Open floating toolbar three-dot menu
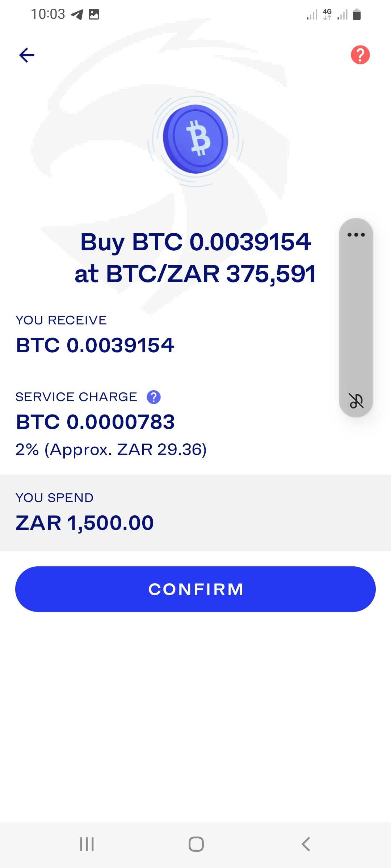The height and width of the screenshot is (868, 391). (x=356, y=235)
